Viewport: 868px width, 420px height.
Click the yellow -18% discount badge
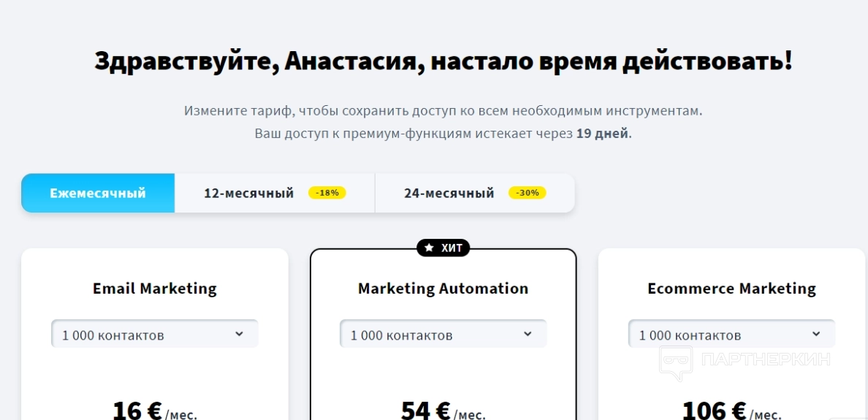click(327, 194)
